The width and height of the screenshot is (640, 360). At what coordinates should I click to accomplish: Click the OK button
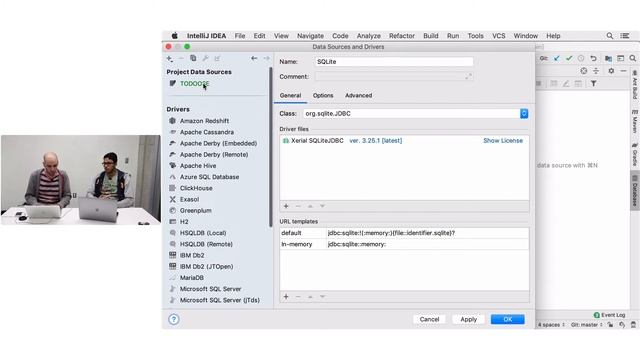(508, 319)
